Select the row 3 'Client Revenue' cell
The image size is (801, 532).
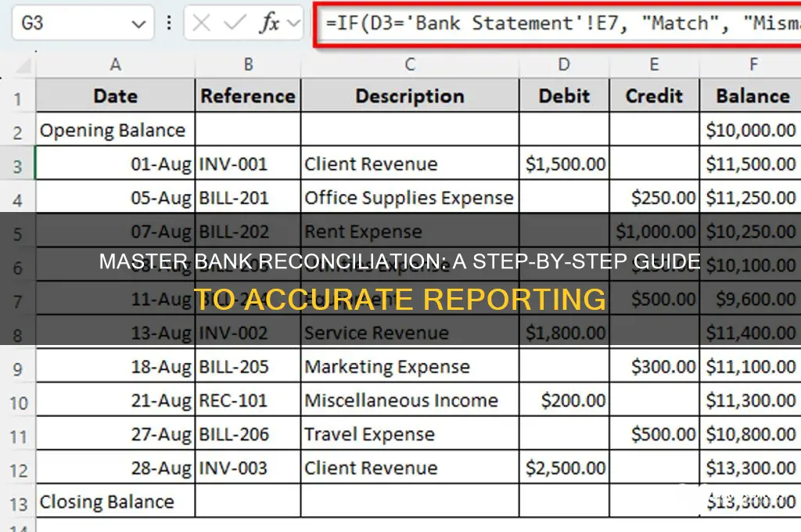click(x=410, y=164)
